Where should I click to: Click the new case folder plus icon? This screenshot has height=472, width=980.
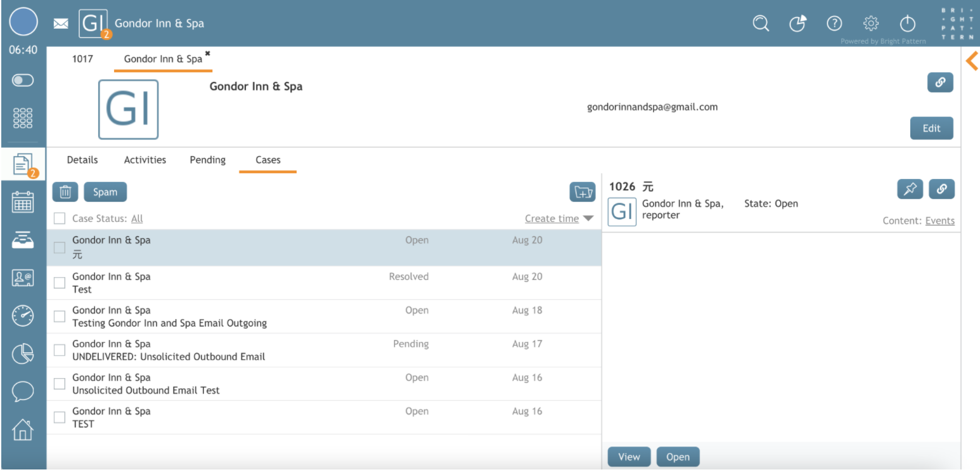click(x=582, y=192)
